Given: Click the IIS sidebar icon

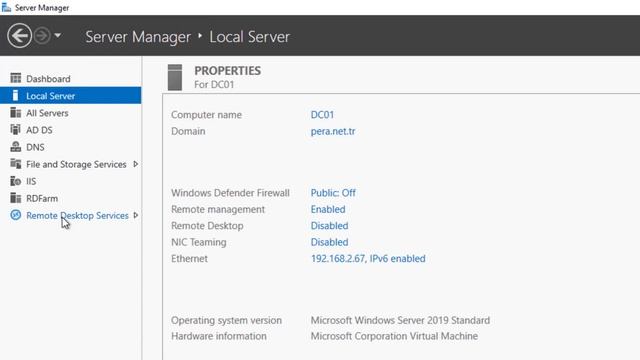Looking at the screenshot, I should click(16, 181).
